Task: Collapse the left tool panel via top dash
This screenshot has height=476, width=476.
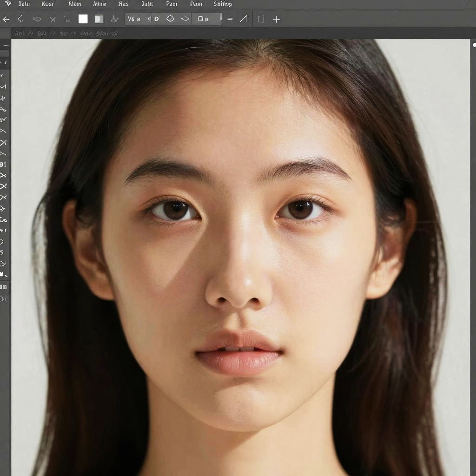Action: [x=6, y=46]
